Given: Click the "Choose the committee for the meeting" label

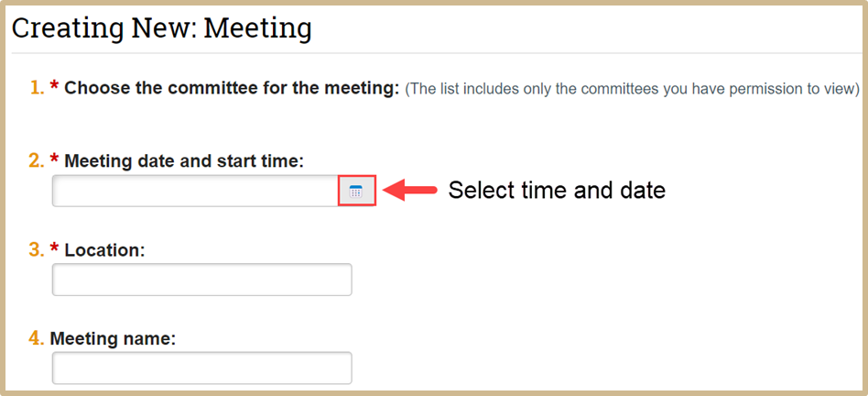Looking at the screenshot, I should [x=232, y=88].
